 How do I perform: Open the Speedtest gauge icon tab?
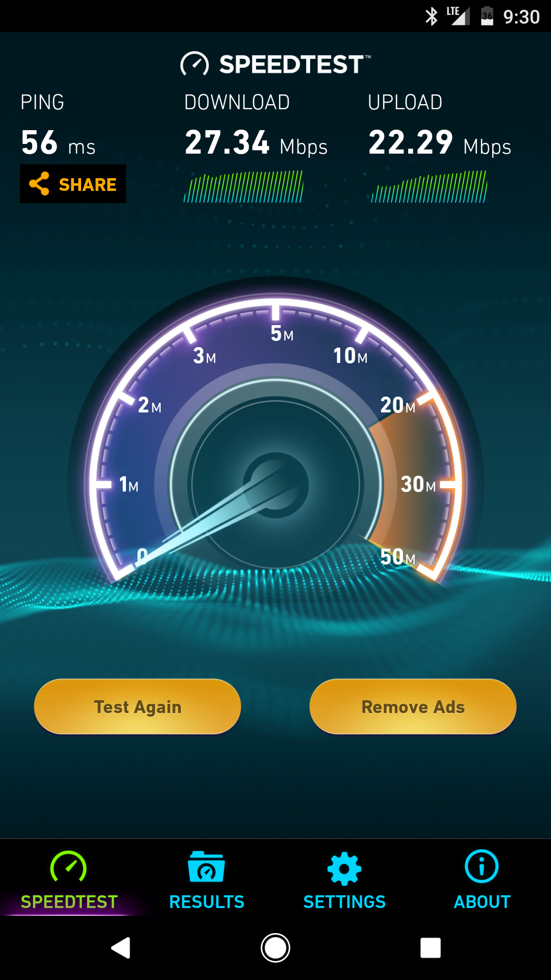(x=68, y=867)
